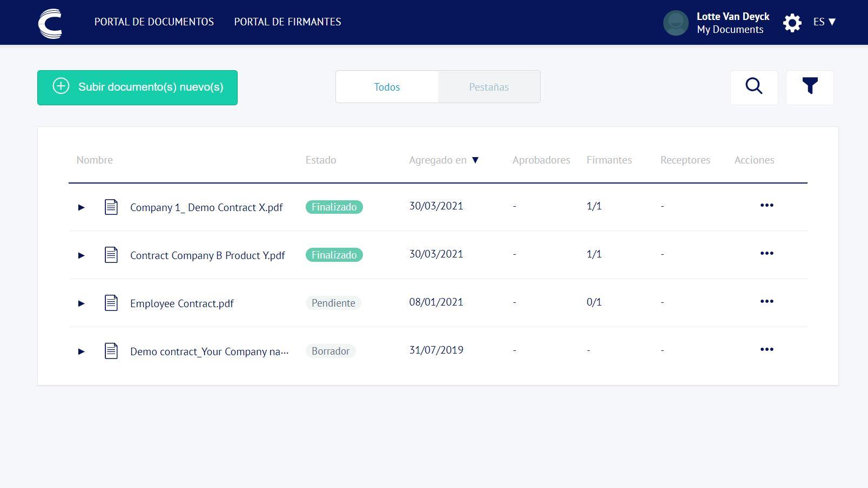The width and height of the screenshot is (868, 488).
Task: Expand the Employee Contract.pdf row
Action: click(81, 303)
